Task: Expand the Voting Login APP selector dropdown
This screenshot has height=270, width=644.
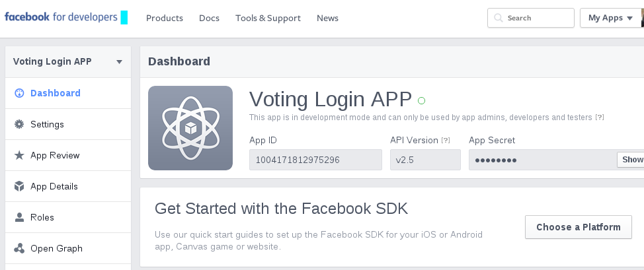Action: click(x=119, y=62)
